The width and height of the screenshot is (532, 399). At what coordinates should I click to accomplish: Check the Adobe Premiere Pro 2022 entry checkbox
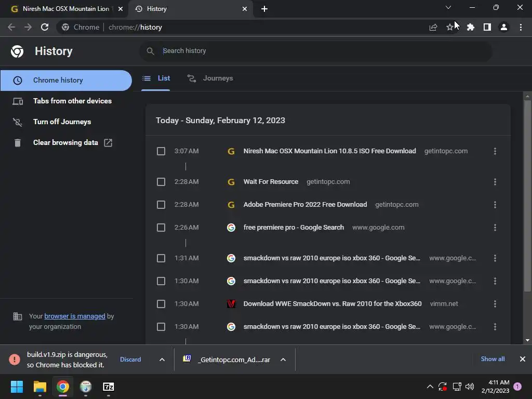pos(161,205)
